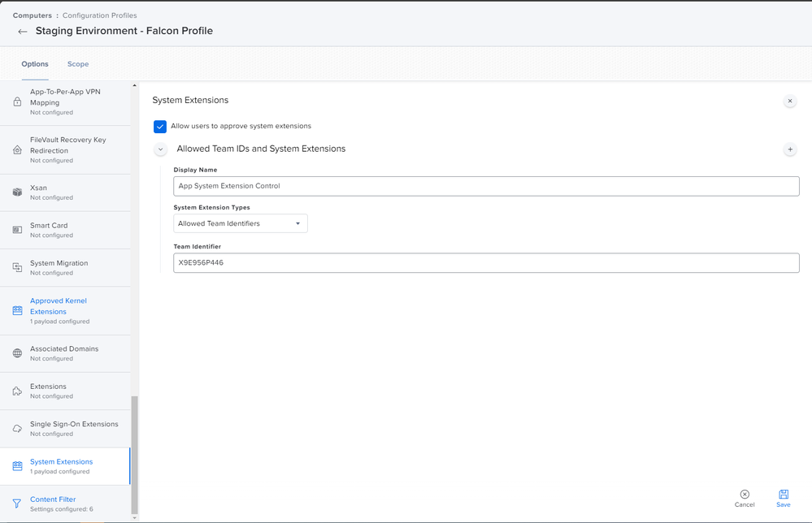Click the Save button label

click(784, 505)
